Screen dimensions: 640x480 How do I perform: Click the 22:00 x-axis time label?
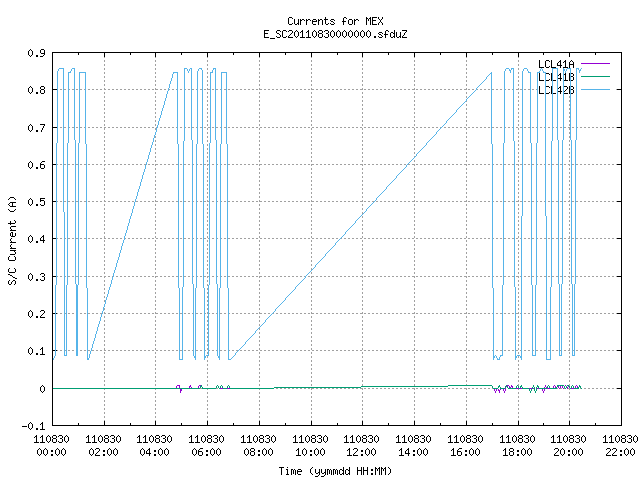(x=620, y=452)
